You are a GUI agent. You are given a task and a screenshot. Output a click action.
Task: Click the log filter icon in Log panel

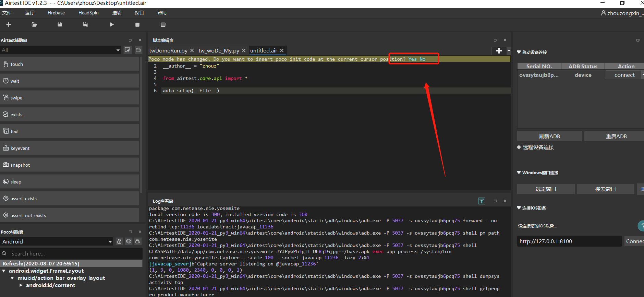click(x=482, y=201)
